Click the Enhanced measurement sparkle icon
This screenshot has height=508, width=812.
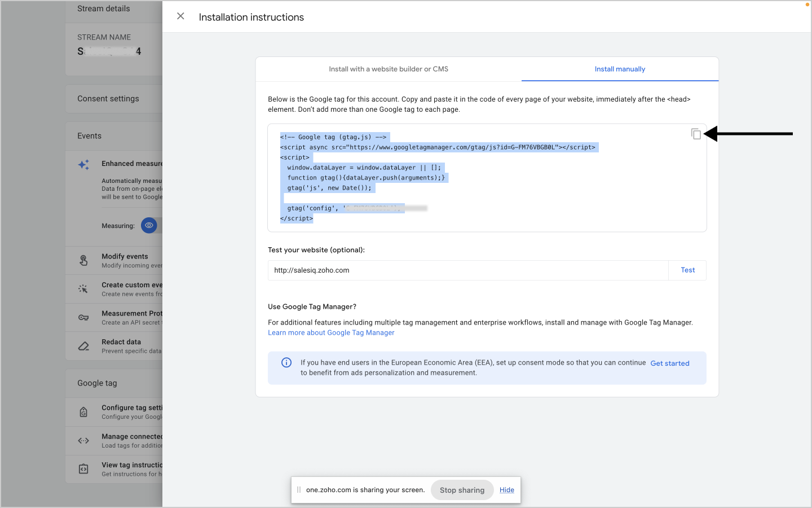(83, 165)
